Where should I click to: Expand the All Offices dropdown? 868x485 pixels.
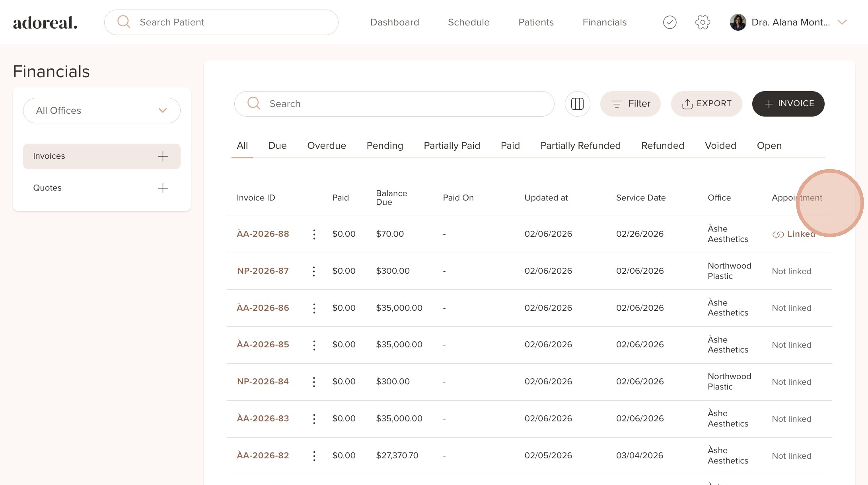coord(102,111)
